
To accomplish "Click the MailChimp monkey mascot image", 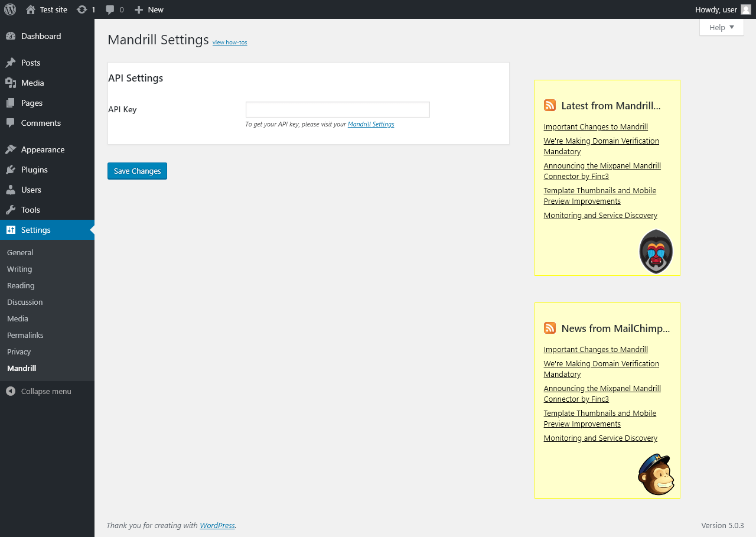I will click(656, 474).
